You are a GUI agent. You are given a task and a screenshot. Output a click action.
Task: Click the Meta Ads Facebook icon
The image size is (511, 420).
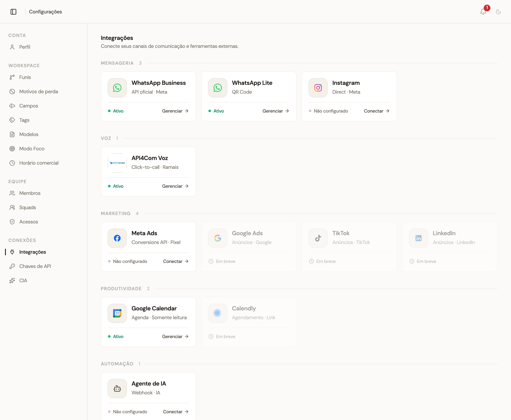pyautogui.click(x=117, y=238)
